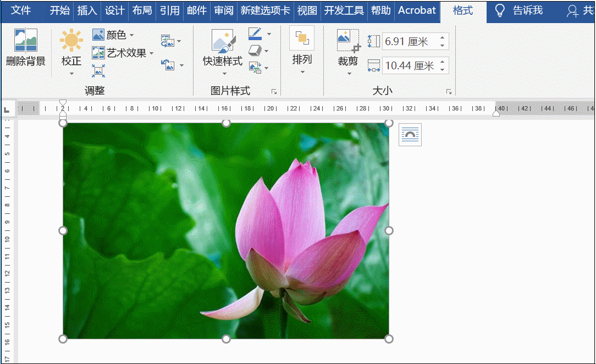This screenshot has width=596, height=364.
Task: Switch to the Review (审阅) tab
Action: (224, 10)
